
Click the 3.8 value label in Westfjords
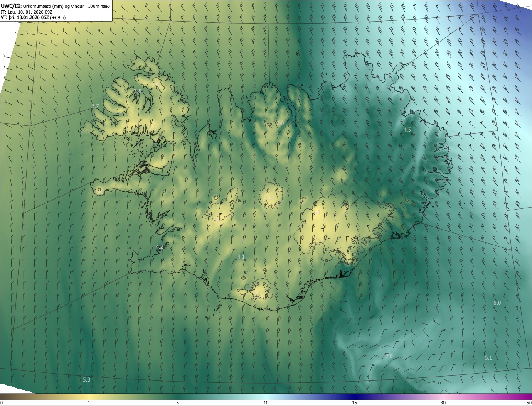tap(138, 91)
